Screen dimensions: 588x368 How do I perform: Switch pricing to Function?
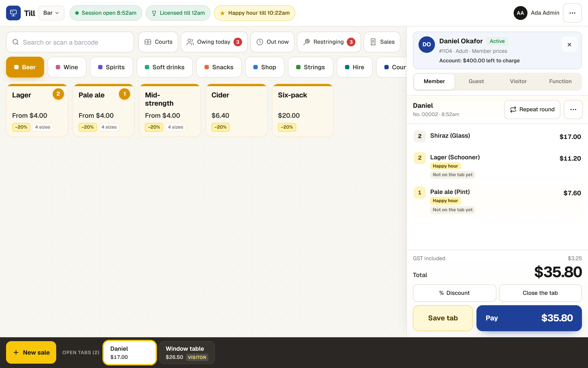[x=560, y=82]
